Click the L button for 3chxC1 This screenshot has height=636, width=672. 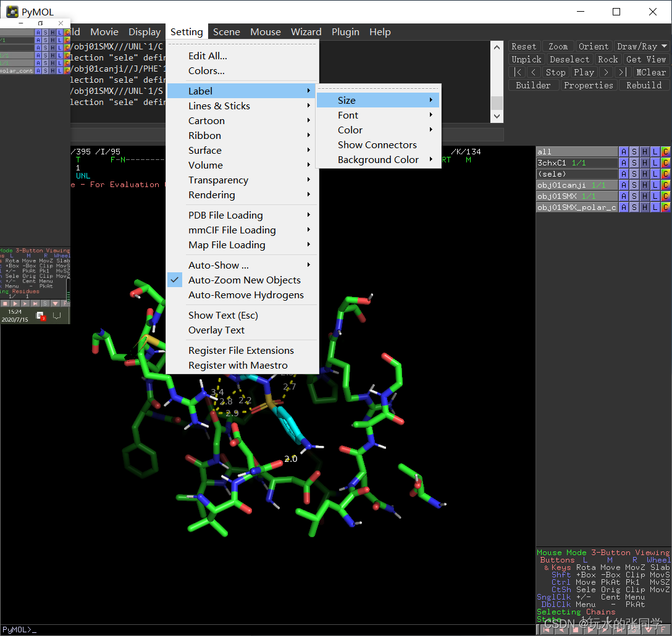pos(655,163)
